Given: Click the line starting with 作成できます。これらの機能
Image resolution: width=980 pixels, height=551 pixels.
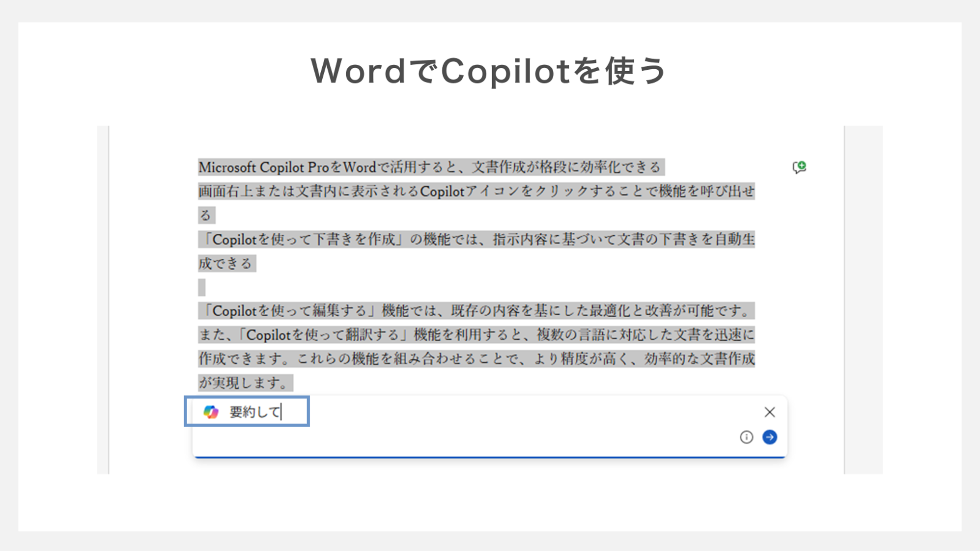Looking at the screenshot, I should click(x=476, y=358).
